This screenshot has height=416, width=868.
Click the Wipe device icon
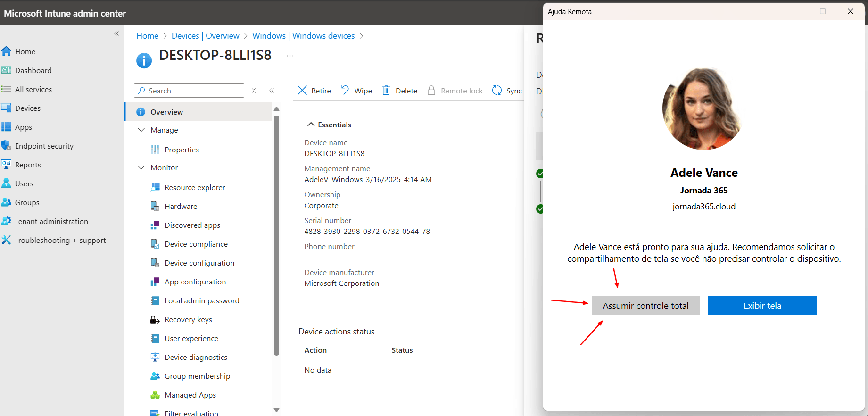pos(345,90)
